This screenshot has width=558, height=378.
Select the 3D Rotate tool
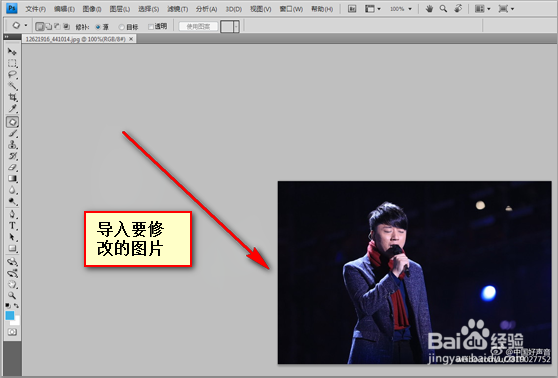click(x=12, y=262)
